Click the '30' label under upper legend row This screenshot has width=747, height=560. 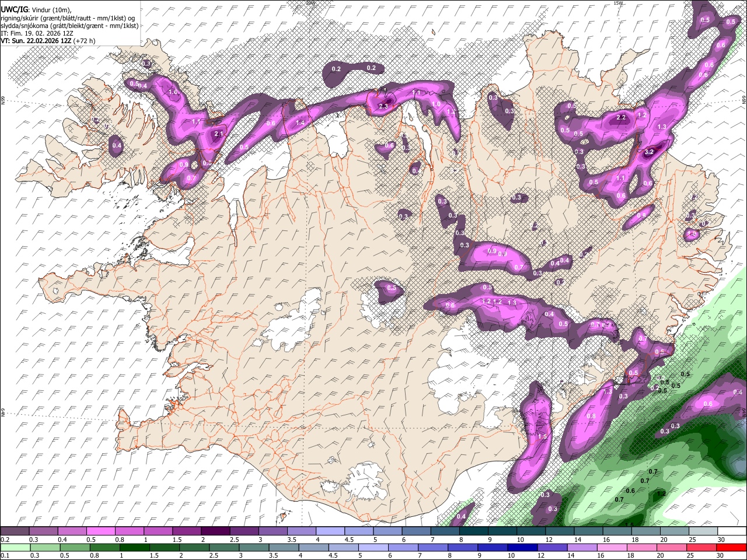point(721,540)
